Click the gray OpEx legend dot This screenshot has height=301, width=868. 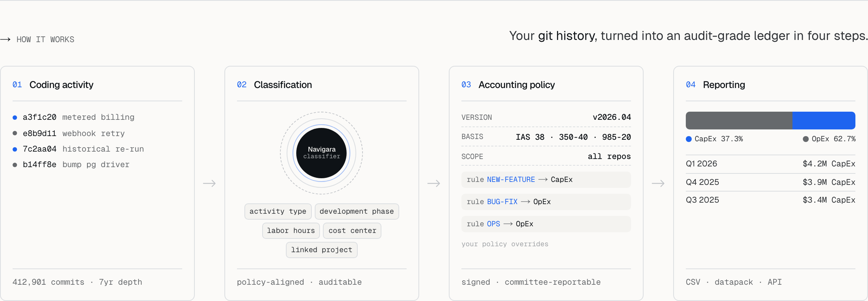(806, 139)
